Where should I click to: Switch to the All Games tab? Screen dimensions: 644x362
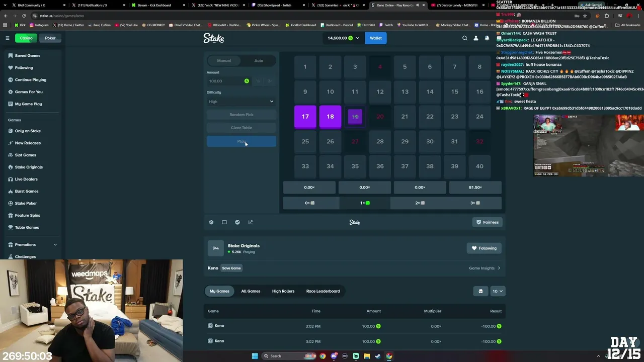(251, 291)
